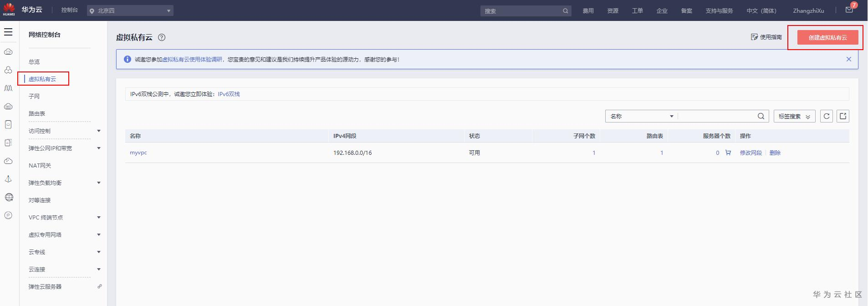The image size is (868, 306).
Task: Expand 弹性公网IP和带宽 in sidebar
Action: [99, 148]
